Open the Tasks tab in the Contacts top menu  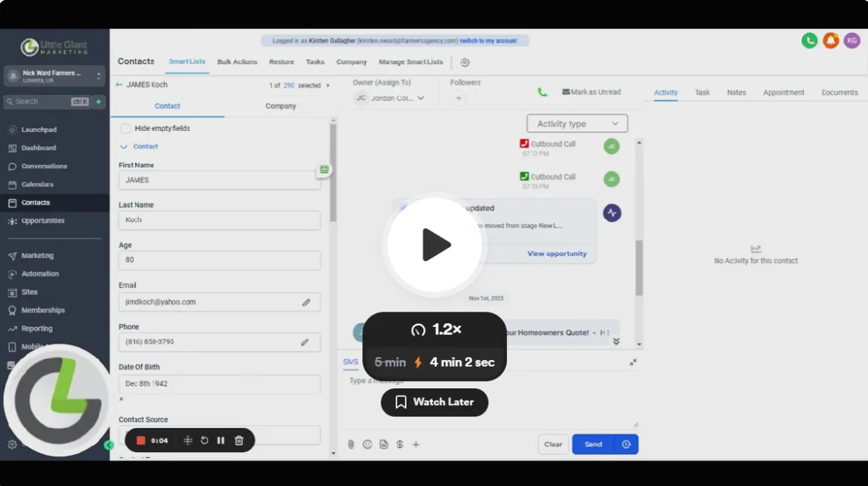click(315, 62)
